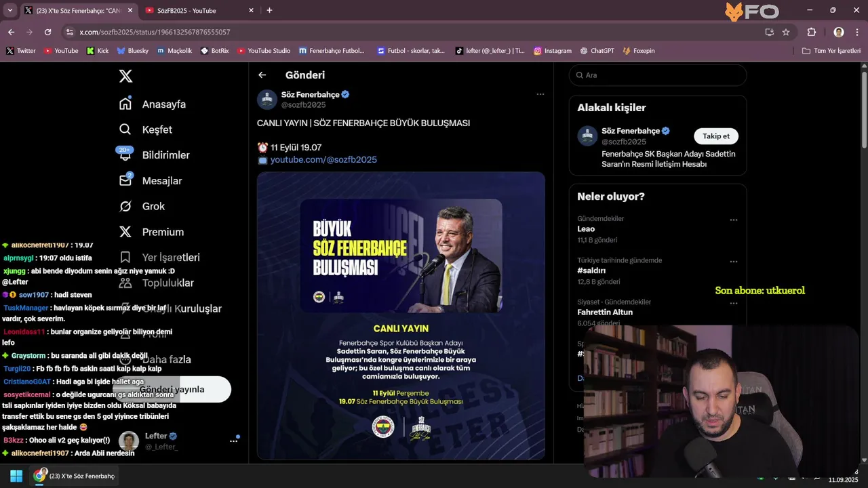Open Premium in sidebar
Screen dimensions: 868x488
[x=152, y=232]
